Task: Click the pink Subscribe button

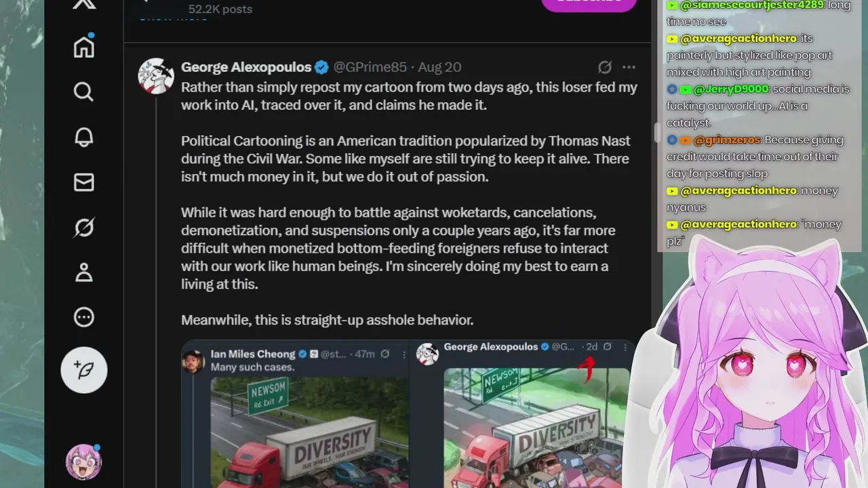Action: [589, 2]
